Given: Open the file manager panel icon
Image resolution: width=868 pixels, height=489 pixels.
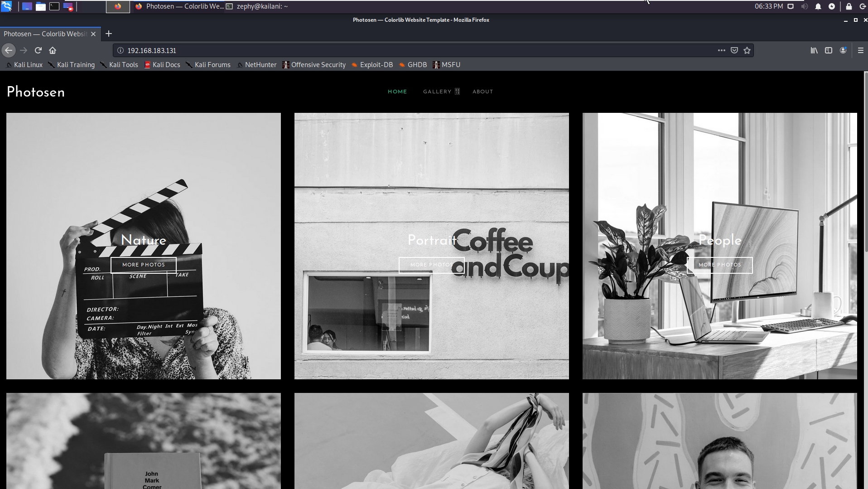Looking at the screenshot, I should click(x=41, y=6).
